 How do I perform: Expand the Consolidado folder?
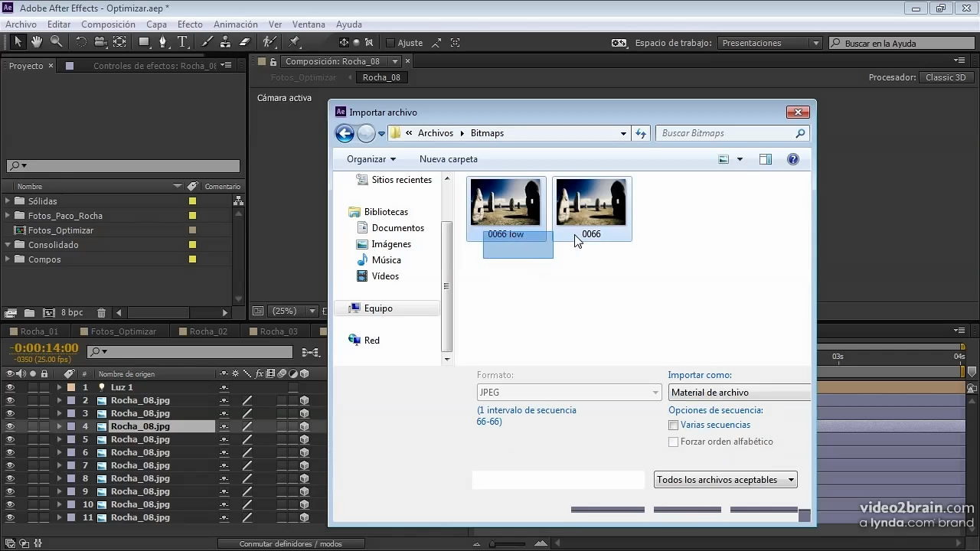point(8,244)
